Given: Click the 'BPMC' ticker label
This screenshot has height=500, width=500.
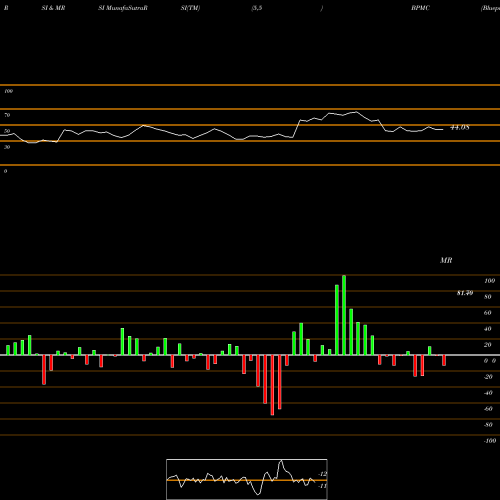Looking at the screenshot, I should pyautogui.click(x=420, y=8).
